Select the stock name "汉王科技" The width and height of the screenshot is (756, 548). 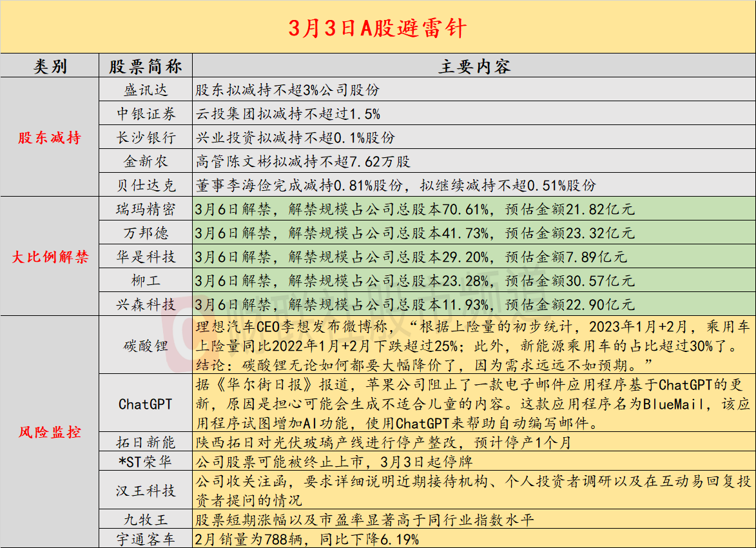click(x=146, y=491)
